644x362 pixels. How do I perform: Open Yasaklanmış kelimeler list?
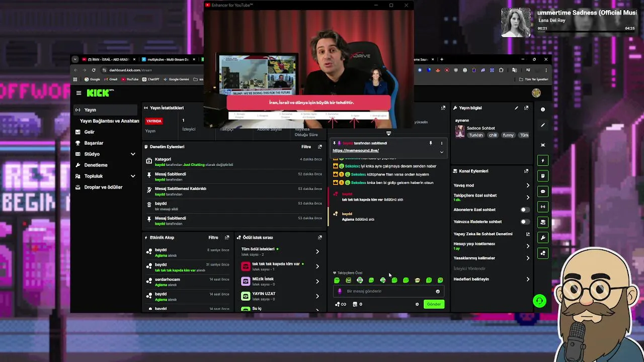528,258
